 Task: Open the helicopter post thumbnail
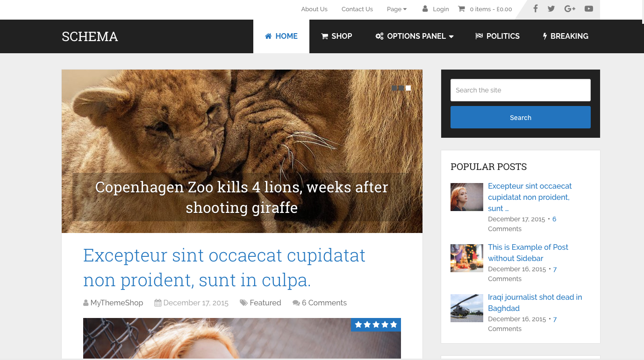click(x=466, y=308)
